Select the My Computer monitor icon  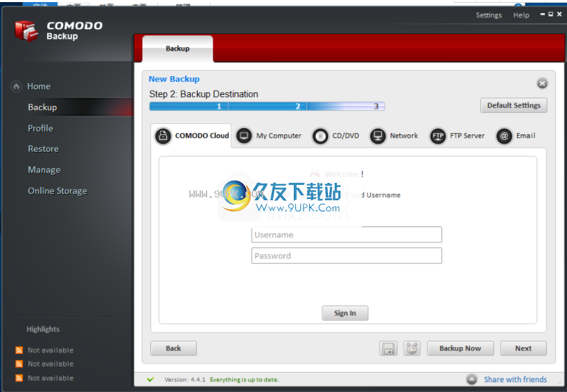244,136
